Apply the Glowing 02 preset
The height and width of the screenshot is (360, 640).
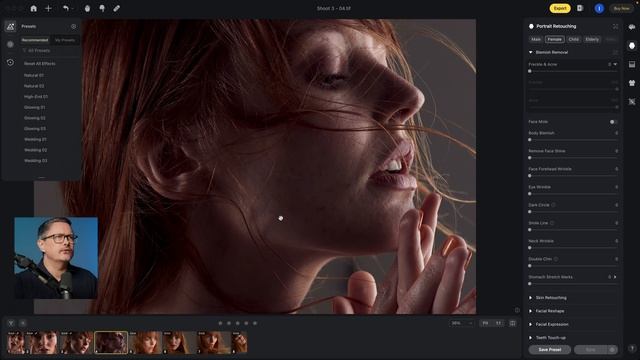pos(35,118)
